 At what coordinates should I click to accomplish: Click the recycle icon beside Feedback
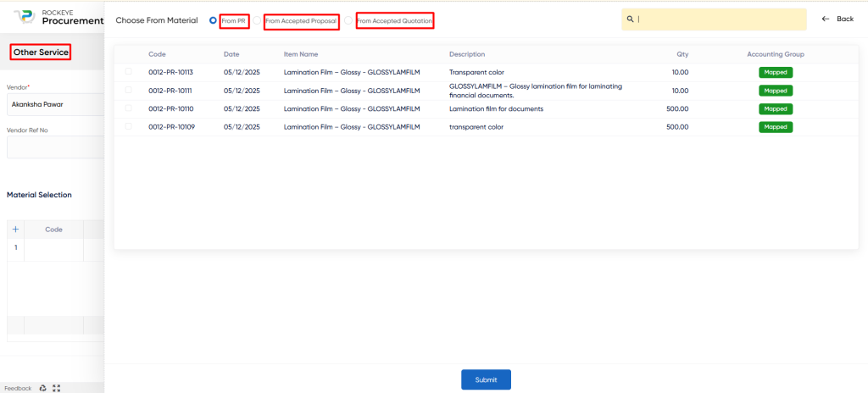click(x=43, y=388)
